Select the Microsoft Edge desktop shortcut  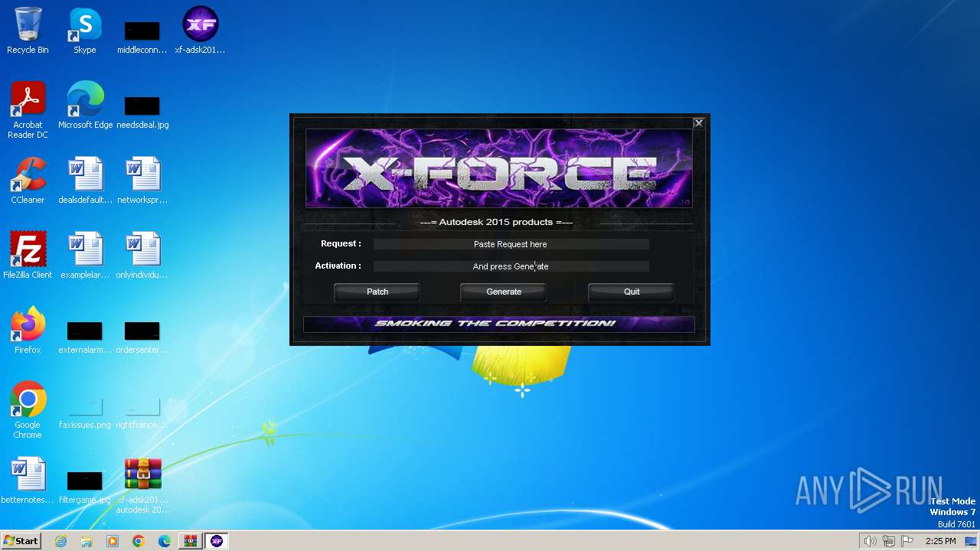[85, 106]
